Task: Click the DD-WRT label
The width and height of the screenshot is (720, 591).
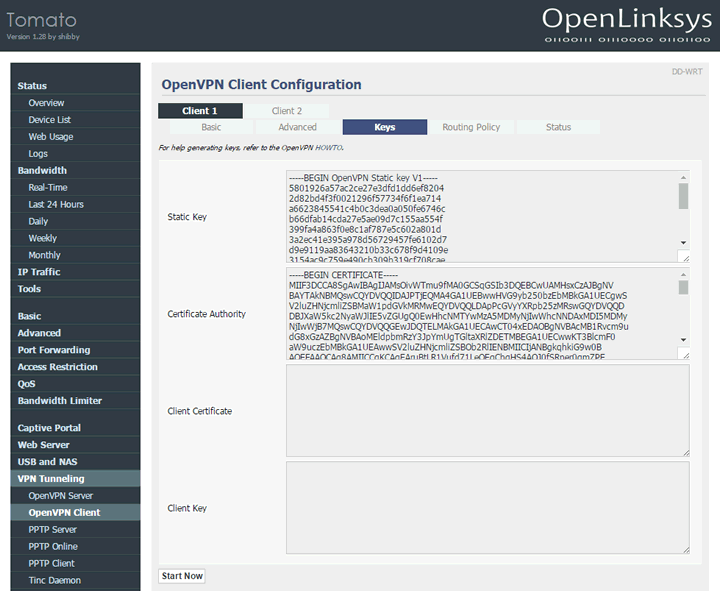Action: 687,72
